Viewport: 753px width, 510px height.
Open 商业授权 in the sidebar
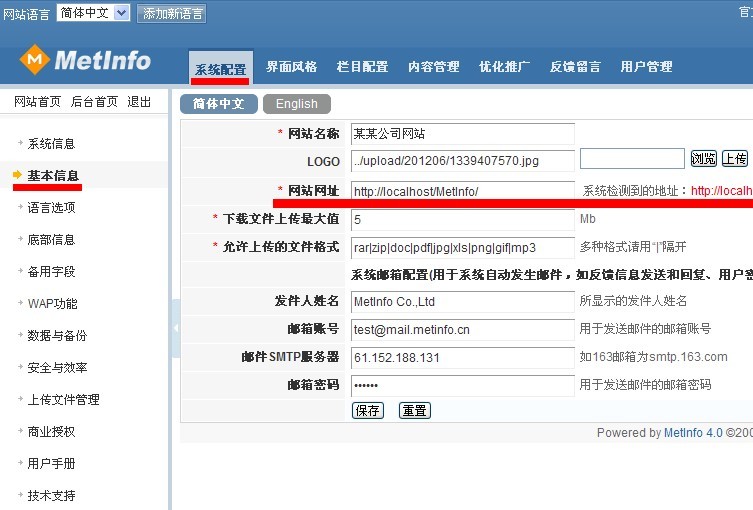tap(51, 432)
